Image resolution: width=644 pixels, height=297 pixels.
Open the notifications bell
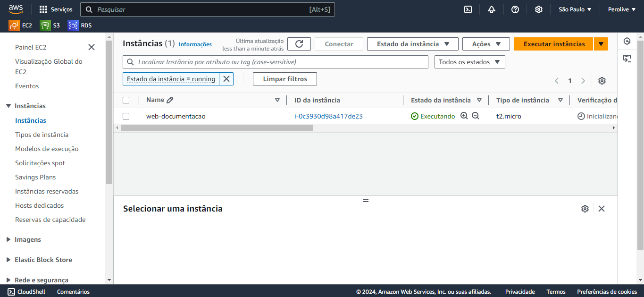492,9
